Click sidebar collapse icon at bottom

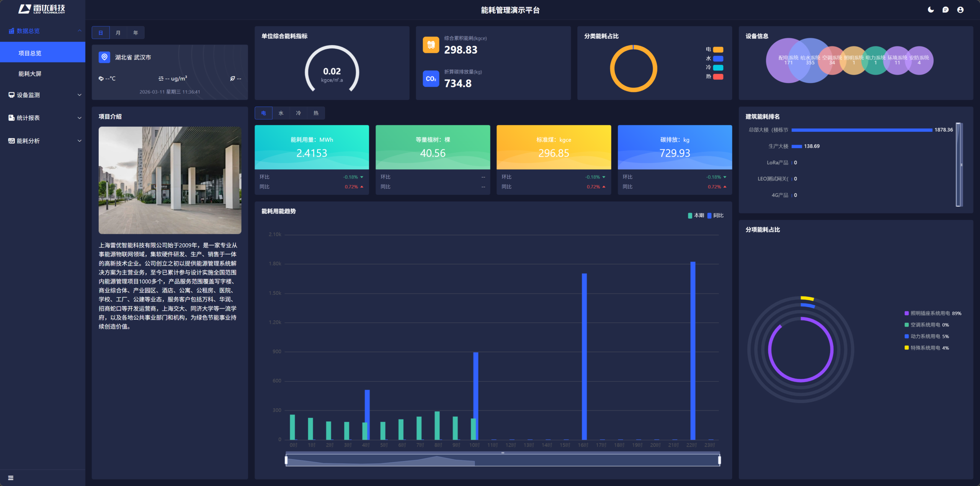point(11,478)
